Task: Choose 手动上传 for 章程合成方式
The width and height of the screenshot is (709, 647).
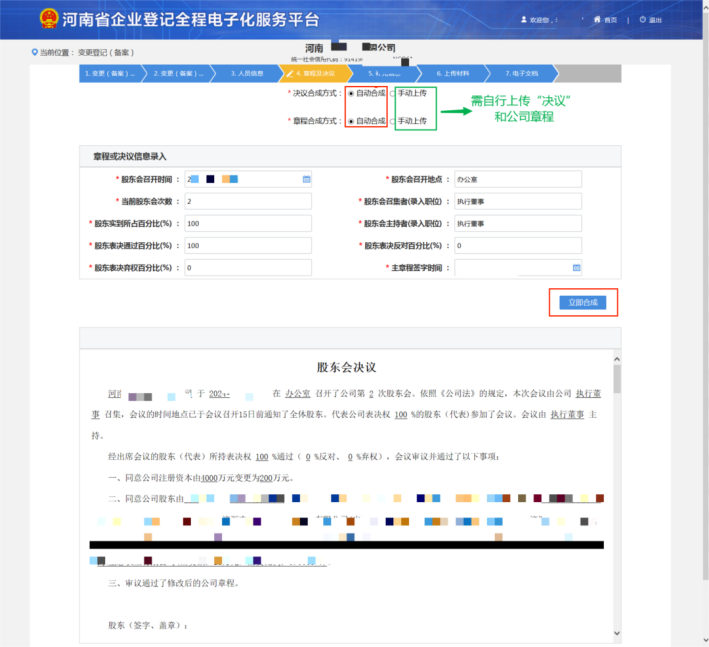Action: (x=393, y=120)
